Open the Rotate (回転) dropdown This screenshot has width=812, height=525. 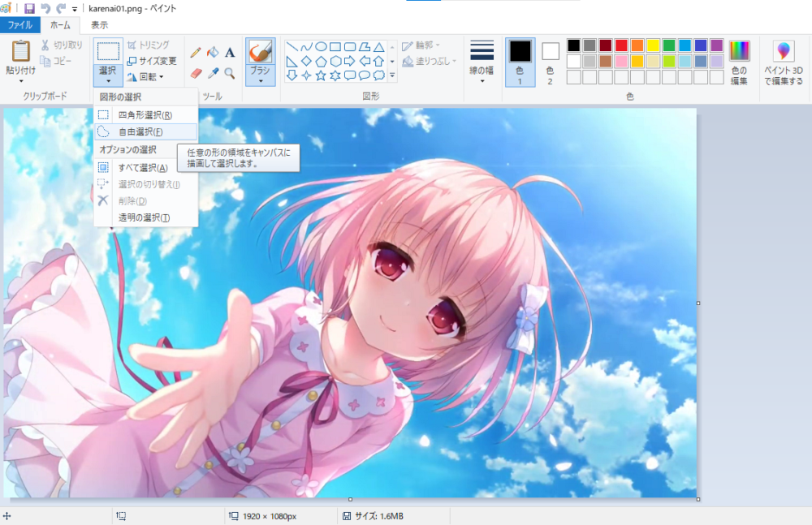pos(145,76)
